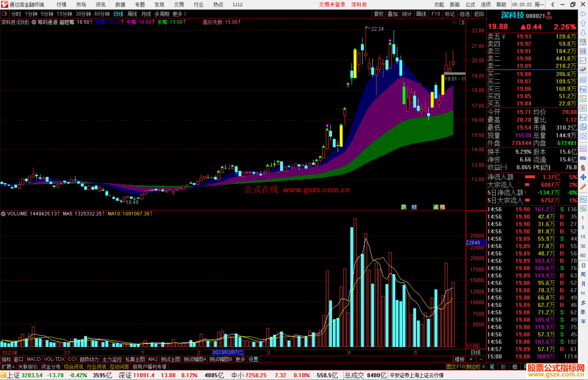Click the RSI indicator sidebar icon

click(x=583, y=158)
